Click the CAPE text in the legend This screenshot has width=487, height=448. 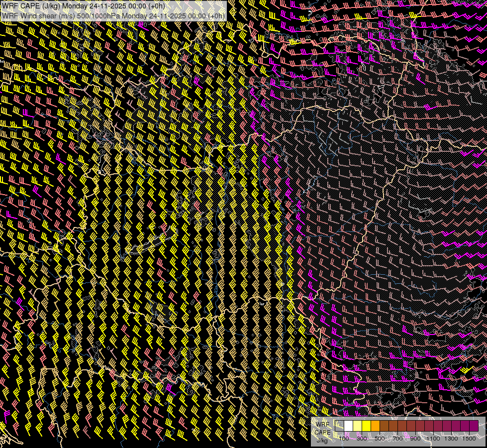[x=323, y=432]
